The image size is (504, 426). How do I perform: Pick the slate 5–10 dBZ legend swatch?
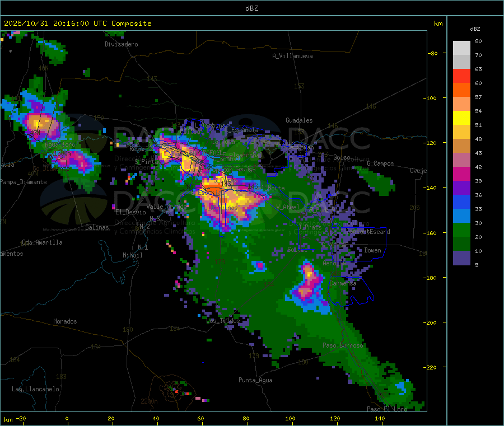(461, 258)
